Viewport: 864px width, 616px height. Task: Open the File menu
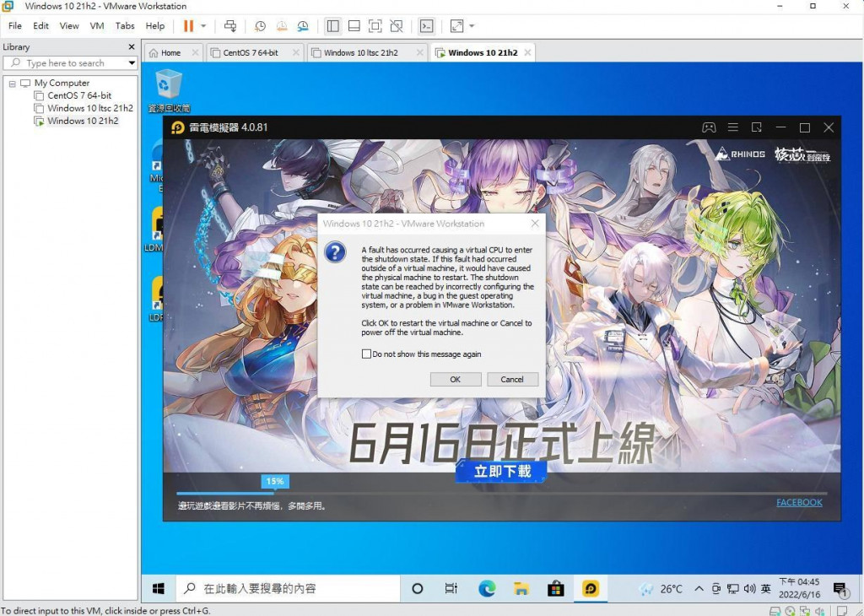[15, 26]
